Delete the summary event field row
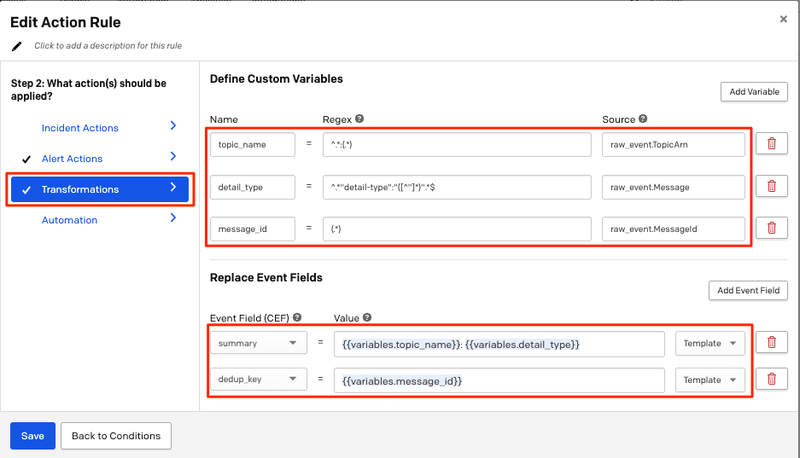Screen dimensions: 800x458 [771, 342]
